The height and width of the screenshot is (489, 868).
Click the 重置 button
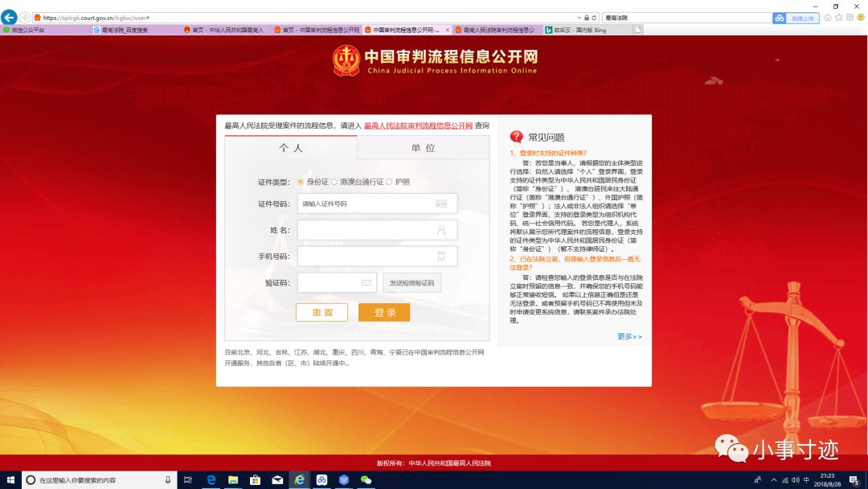coord(321,312)
